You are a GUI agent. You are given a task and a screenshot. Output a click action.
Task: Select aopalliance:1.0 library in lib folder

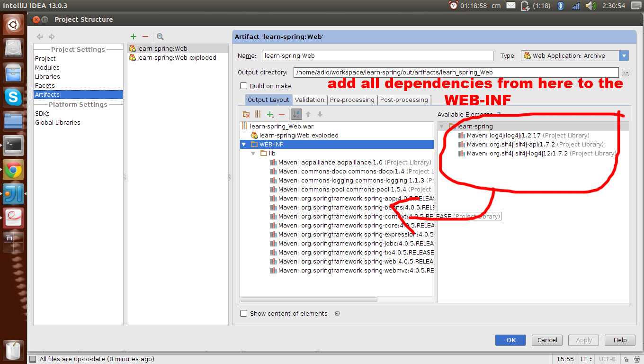click(350, 162)
